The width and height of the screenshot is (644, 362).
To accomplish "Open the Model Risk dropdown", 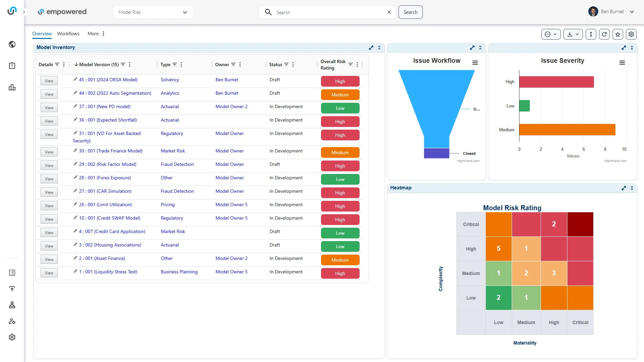I will click(x=153, y=12).
